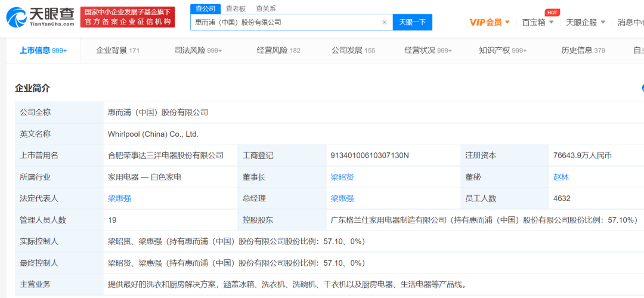Viewport: 644px width, 298px height.
Task: Open the 经营状况 999+ tab
Action: [428, 51]
